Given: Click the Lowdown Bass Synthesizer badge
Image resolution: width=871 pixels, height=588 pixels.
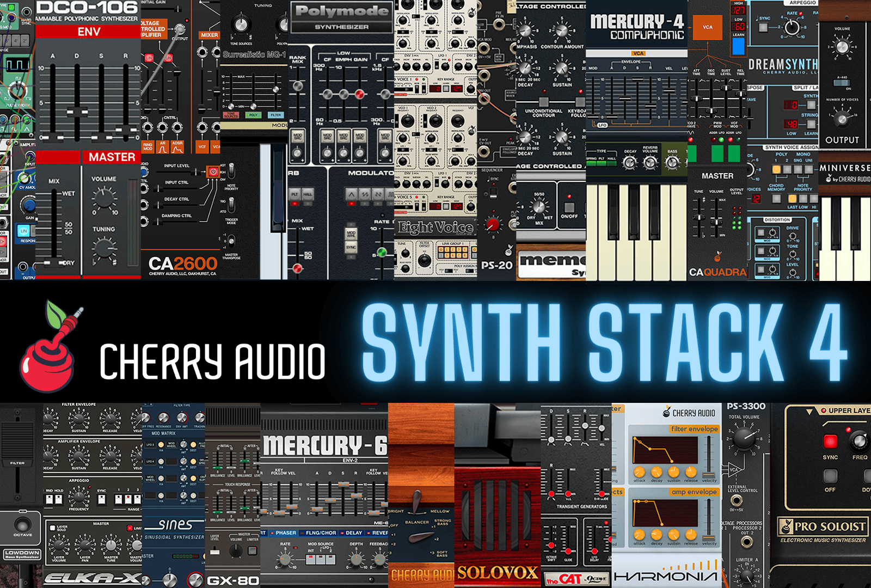Looking at the screenshot, I should [x=22, y=554].
